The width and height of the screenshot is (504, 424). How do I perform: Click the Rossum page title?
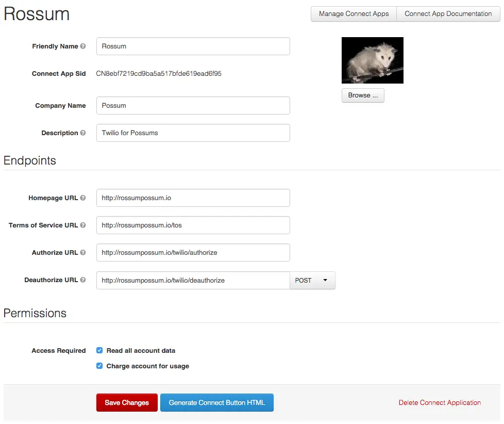click(37, 14)
